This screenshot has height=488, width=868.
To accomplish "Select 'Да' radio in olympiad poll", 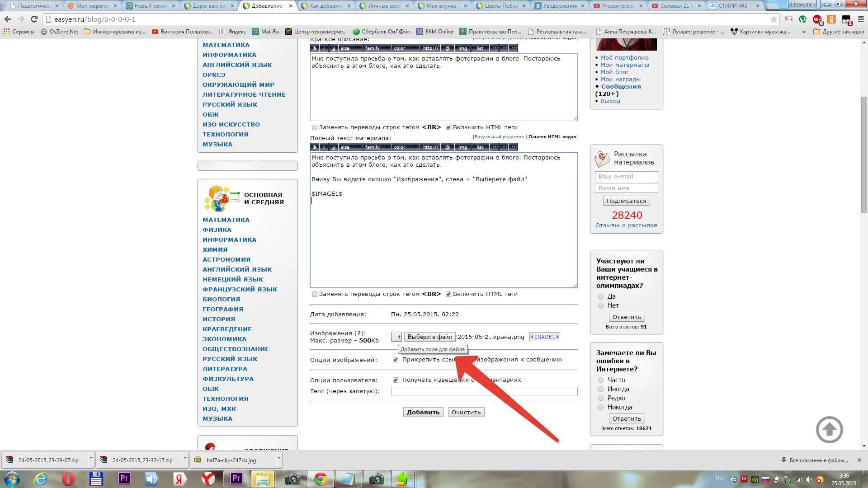I will tap(601, 296).
